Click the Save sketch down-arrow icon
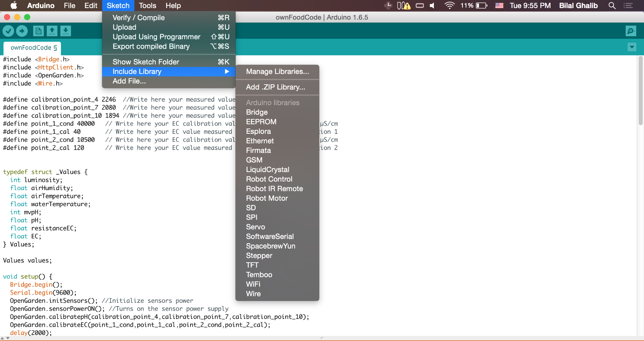 (65, 31)
